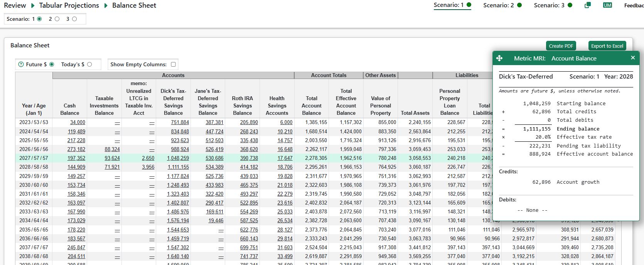Click Cash Balance value 245,847

pos(76,247)
